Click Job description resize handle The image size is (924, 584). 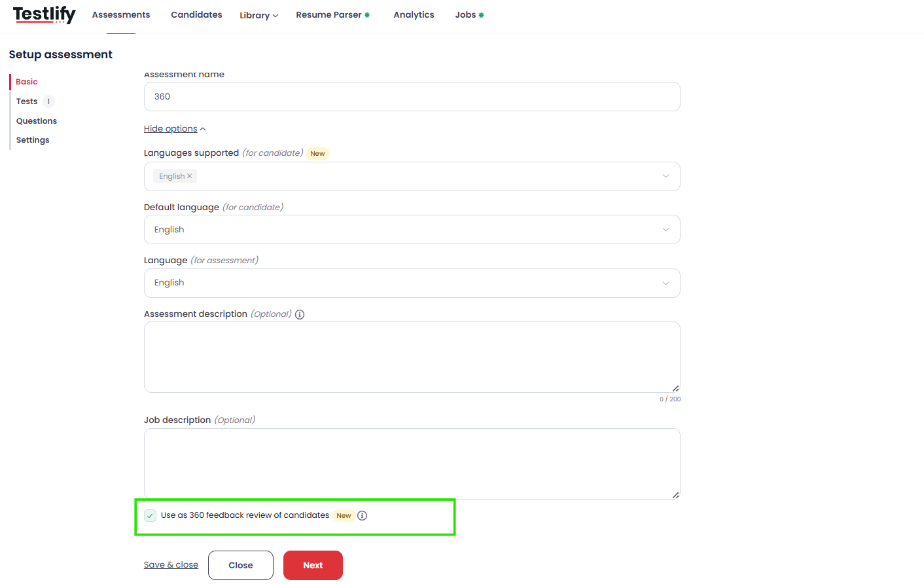coord(676,495)
